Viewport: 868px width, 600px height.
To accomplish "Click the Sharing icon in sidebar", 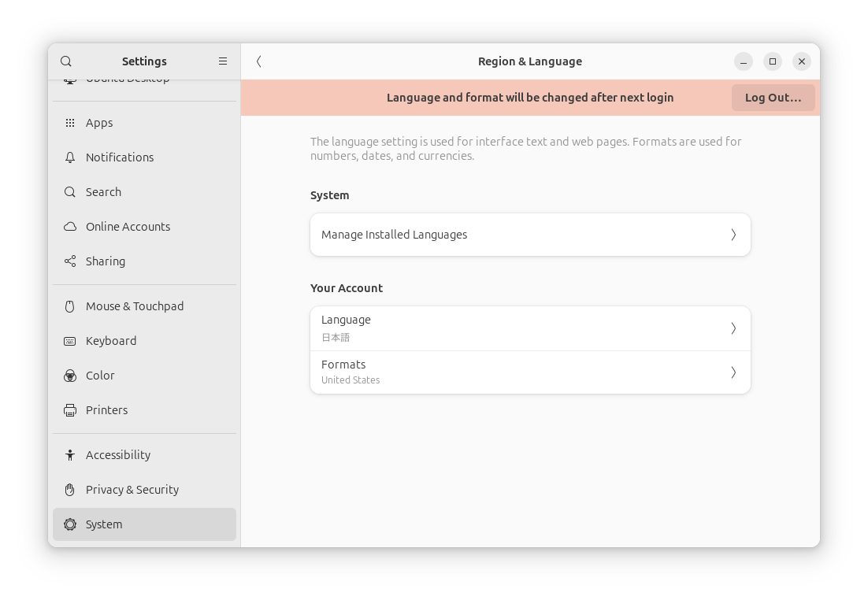I will [70, 261].
